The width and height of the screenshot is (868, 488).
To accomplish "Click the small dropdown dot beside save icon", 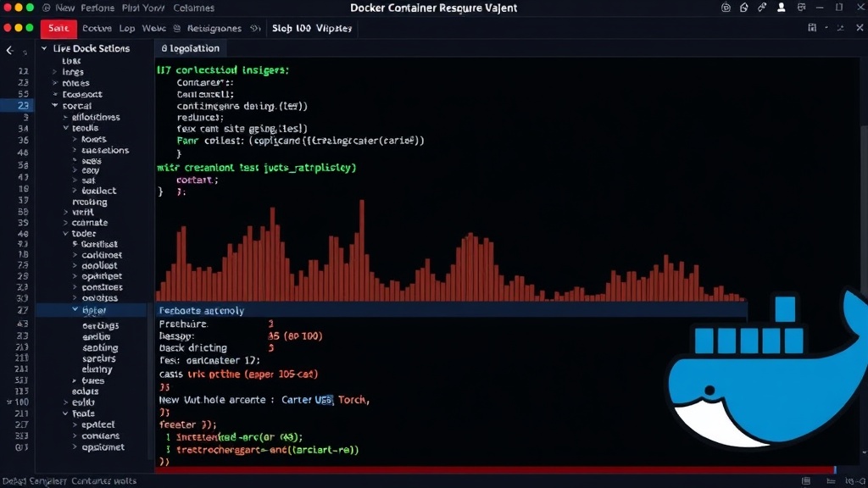I will click(826, 28).
